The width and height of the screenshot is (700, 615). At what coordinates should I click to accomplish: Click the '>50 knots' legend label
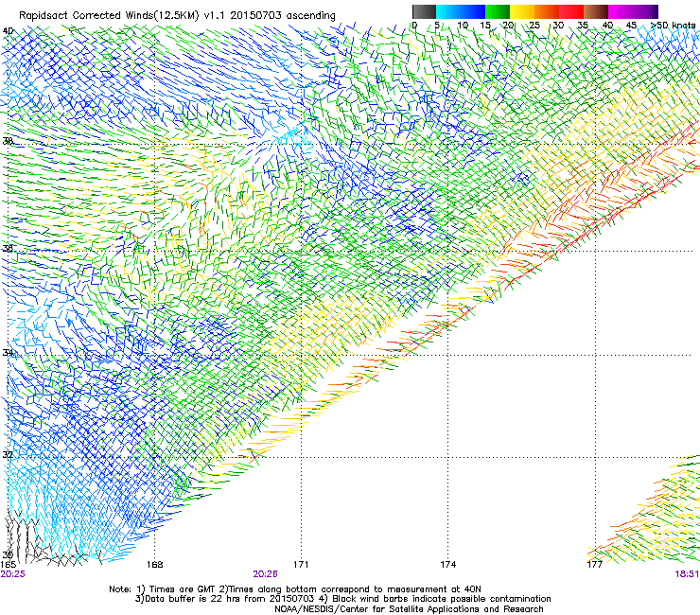coord(674,25)
